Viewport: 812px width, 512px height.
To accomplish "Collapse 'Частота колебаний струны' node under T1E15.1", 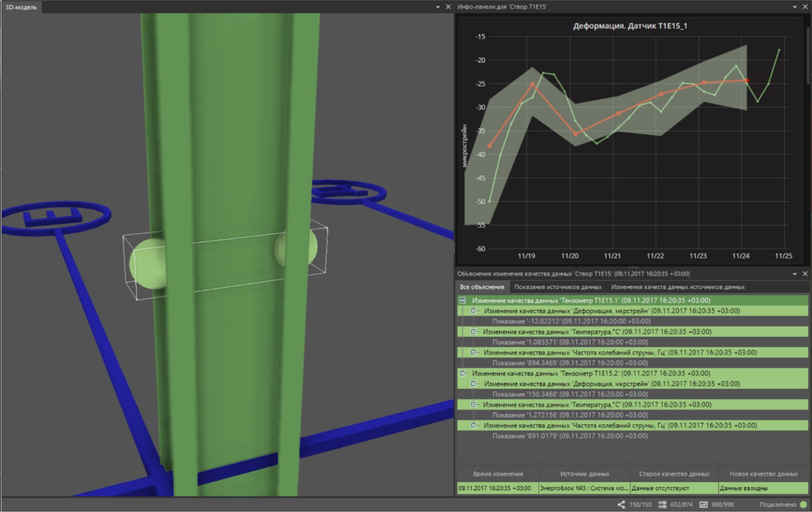I will (x=473, y=353).
